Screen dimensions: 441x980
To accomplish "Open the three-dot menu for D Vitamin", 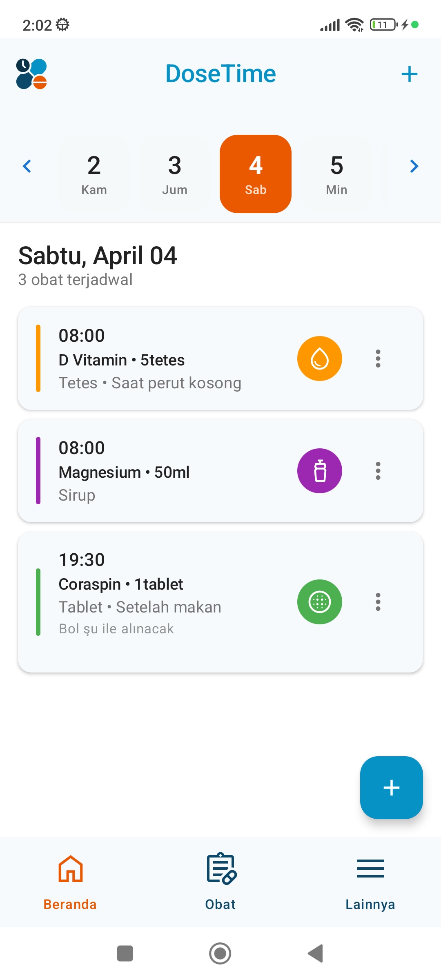I will pos(378,359).
